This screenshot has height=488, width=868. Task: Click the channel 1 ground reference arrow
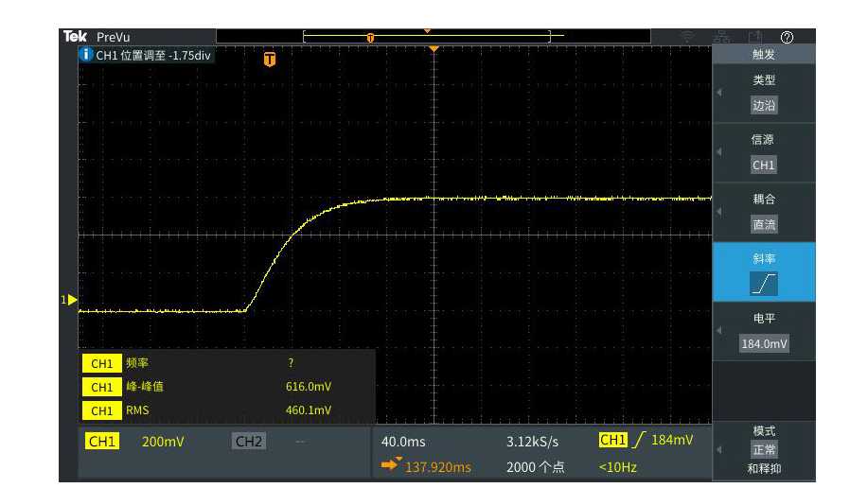[x=71, y=300]
